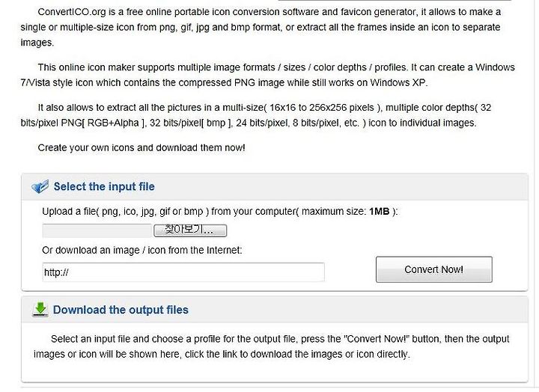Click the blue checkmark icon beside Select the input file
Viewport: 539px width, 392px height.
[x=40, y=186]
